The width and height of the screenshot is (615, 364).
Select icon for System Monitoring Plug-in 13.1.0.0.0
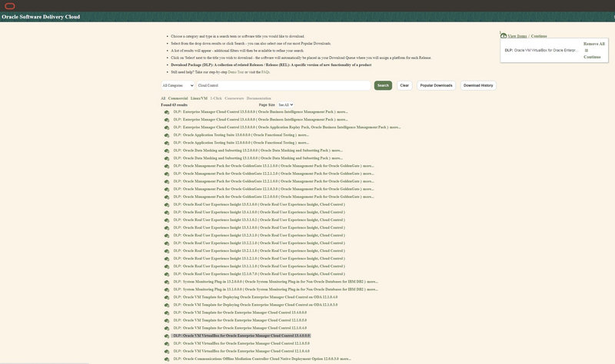pyautogui.click(x=167, y=290)
